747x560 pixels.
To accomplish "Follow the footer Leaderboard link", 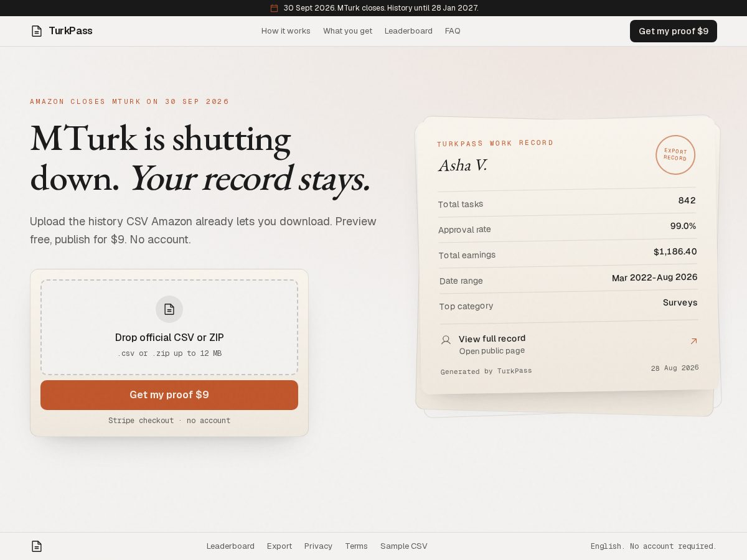I will (x=230, y=546).
